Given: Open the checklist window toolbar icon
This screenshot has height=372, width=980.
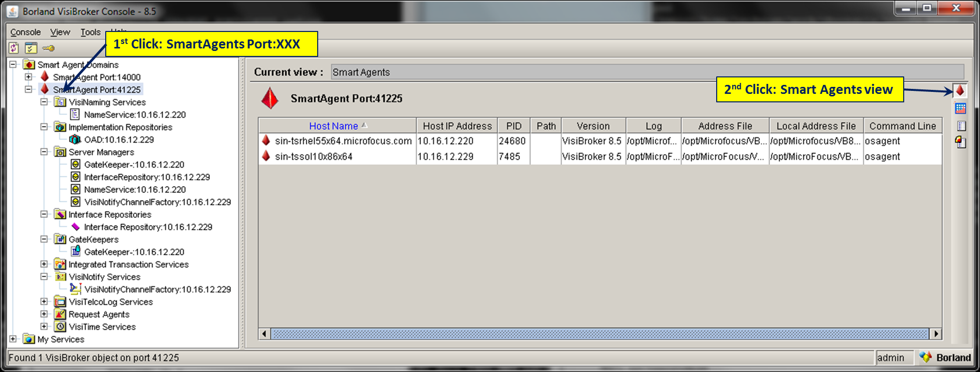Looking at the screenshot, I should tap(31, 48).
